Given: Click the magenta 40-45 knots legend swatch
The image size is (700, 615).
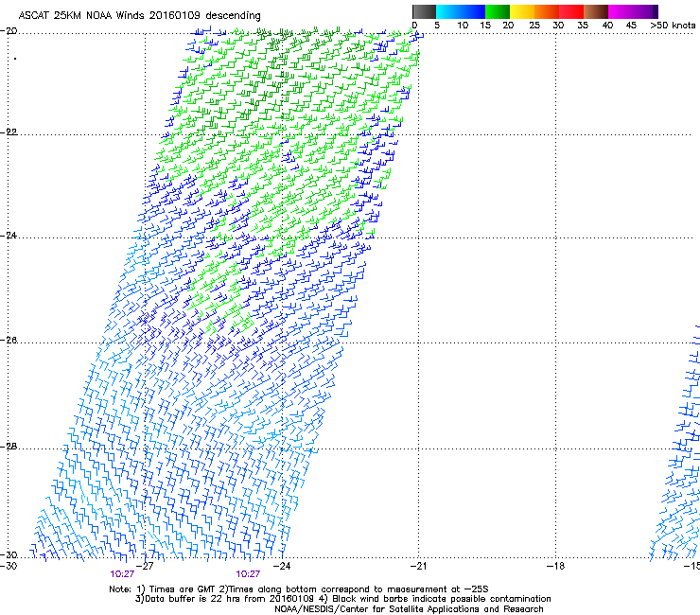Looking at the screenshot, I should [621, 11].
